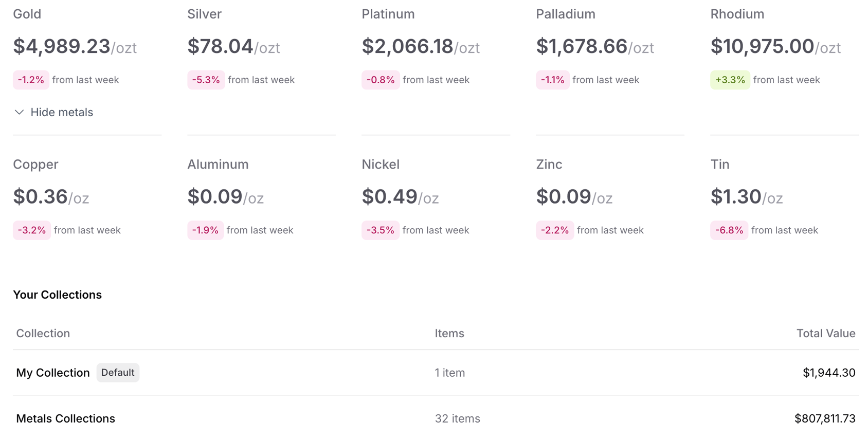Click the Default badge beside My Collection

coord(118,373)
